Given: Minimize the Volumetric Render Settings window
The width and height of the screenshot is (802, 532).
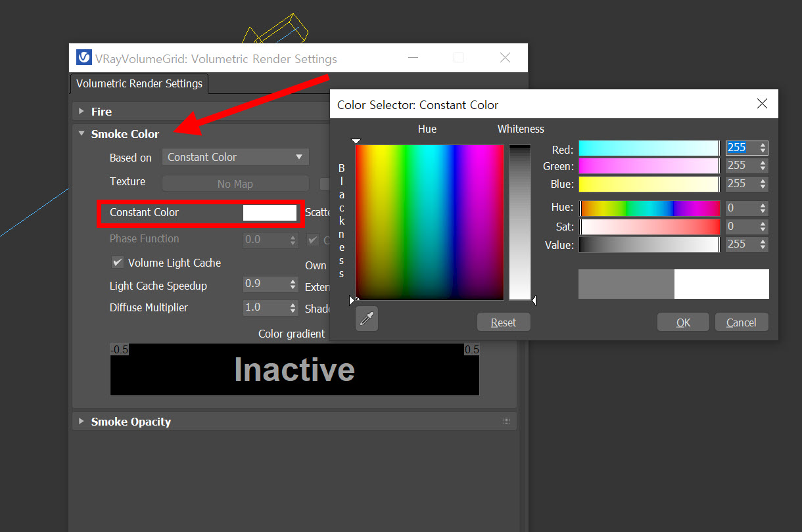Looking at the screenshot, I should point(413,58).
